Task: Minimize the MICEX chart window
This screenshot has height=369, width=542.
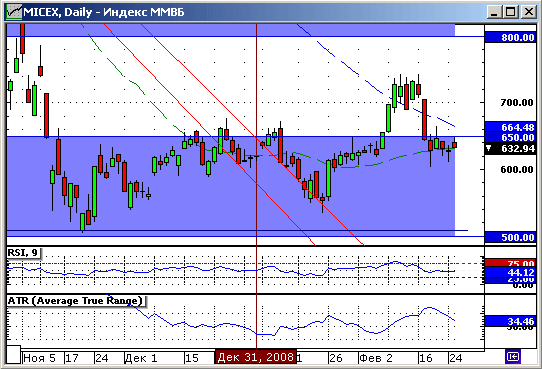Action: (x=494, y=12)
